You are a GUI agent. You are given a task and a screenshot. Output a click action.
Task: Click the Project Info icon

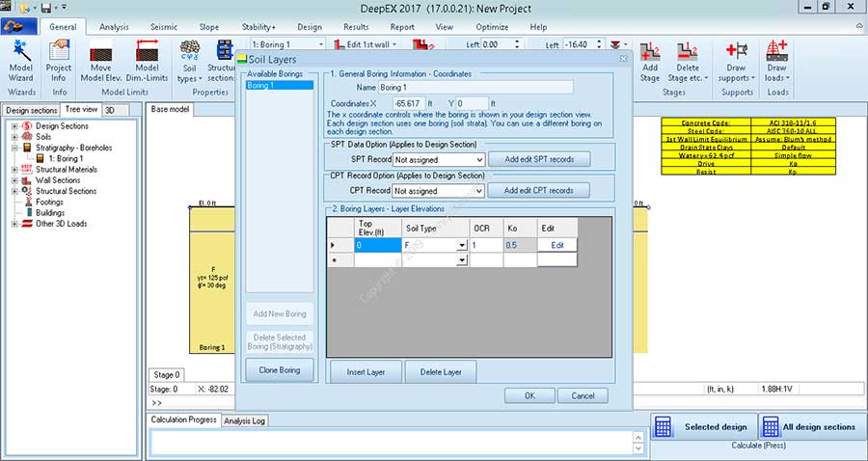[x=59, y=60]
